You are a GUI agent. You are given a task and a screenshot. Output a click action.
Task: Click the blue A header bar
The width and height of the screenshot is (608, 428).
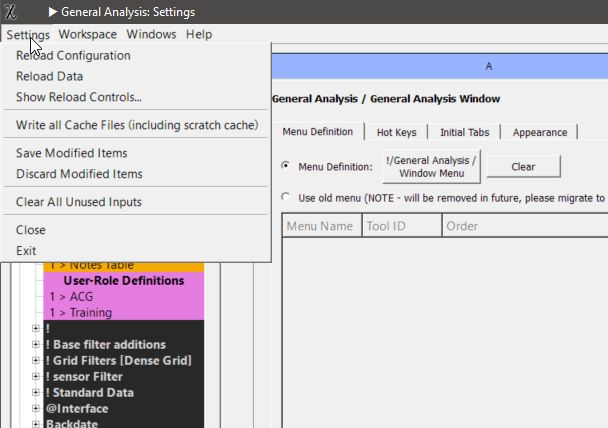440,66
